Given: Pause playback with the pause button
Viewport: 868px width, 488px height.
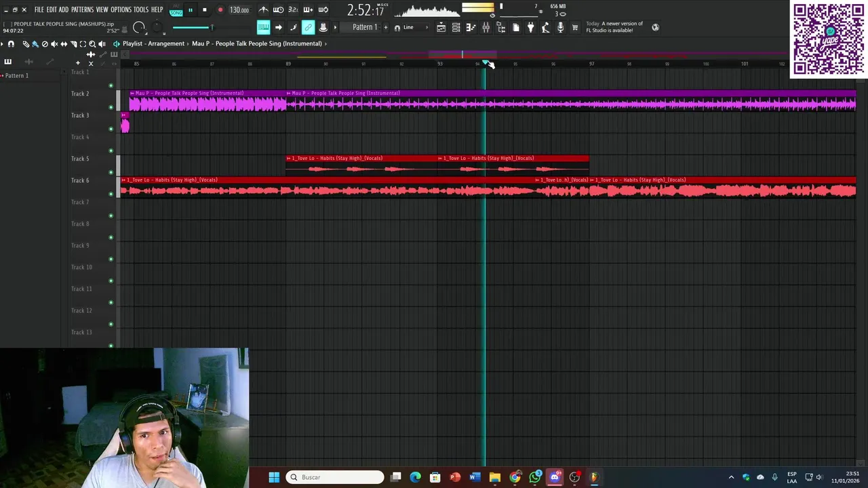Looking at the screenshot, I should coord(190,10).
